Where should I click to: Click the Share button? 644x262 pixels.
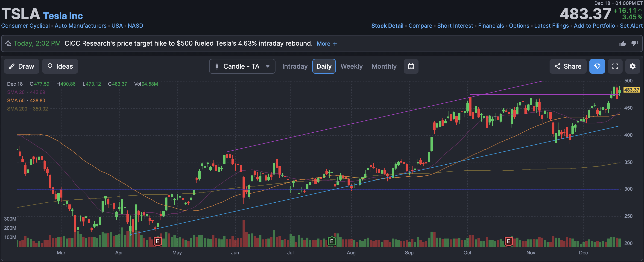568,66
